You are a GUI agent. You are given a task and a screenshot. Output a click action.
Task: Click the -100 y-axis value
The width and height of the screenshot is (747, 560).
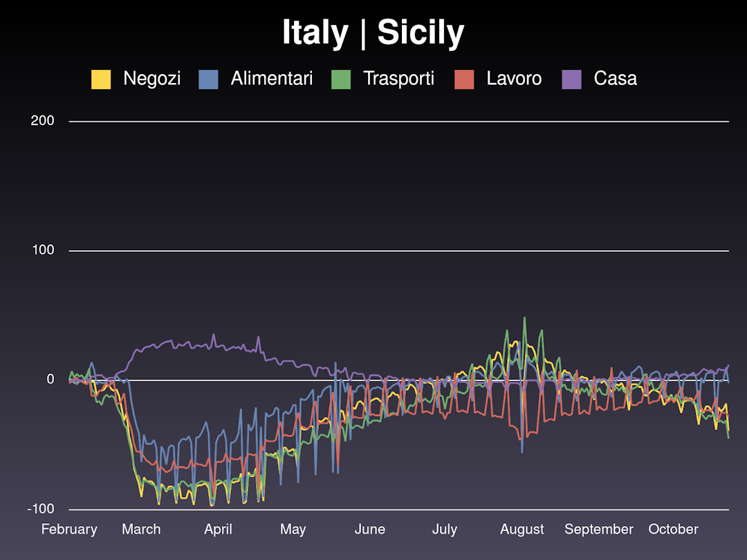tap(41, 510)
